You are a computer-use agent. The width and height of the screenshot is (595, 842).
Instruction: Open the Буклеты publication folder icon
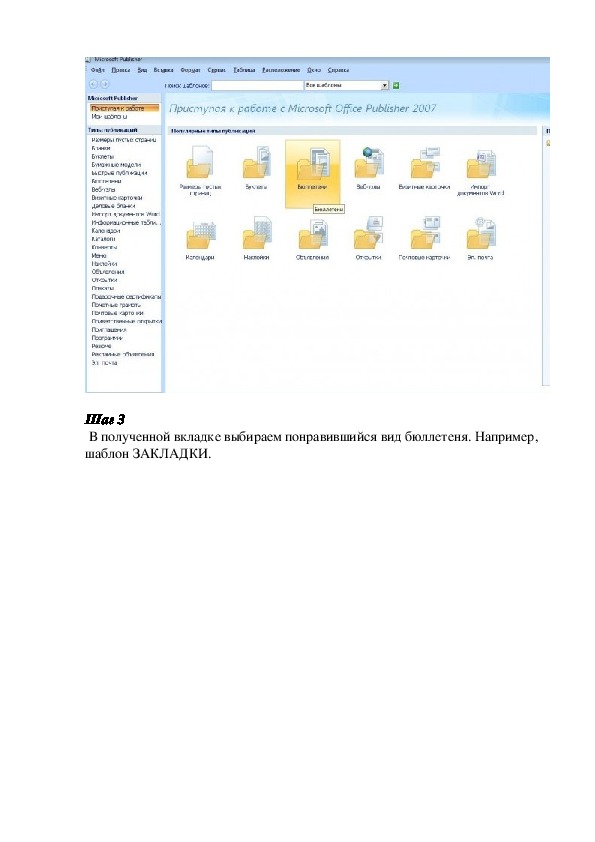click(x=257, y=163)
